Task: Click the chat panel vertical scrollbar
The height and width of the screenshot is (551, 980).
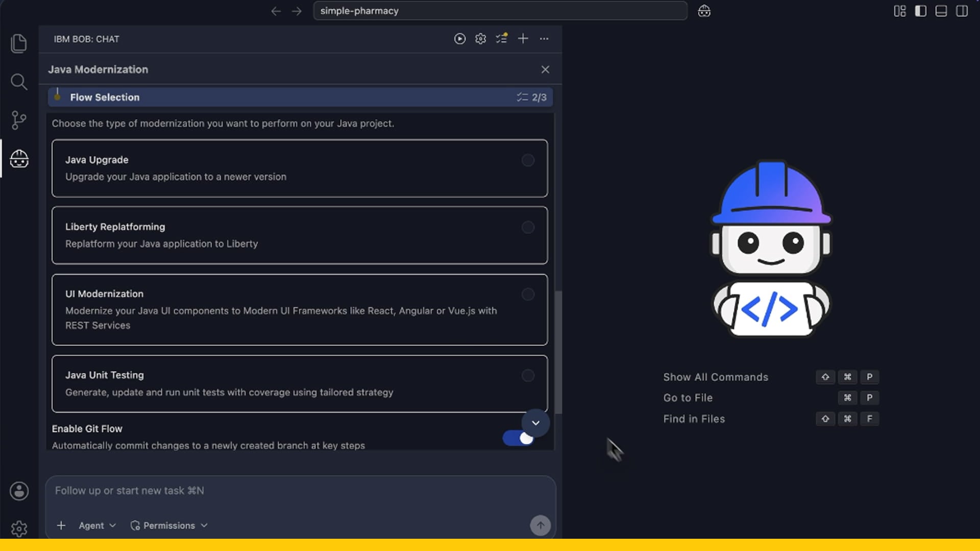Action: coord(558,352)
